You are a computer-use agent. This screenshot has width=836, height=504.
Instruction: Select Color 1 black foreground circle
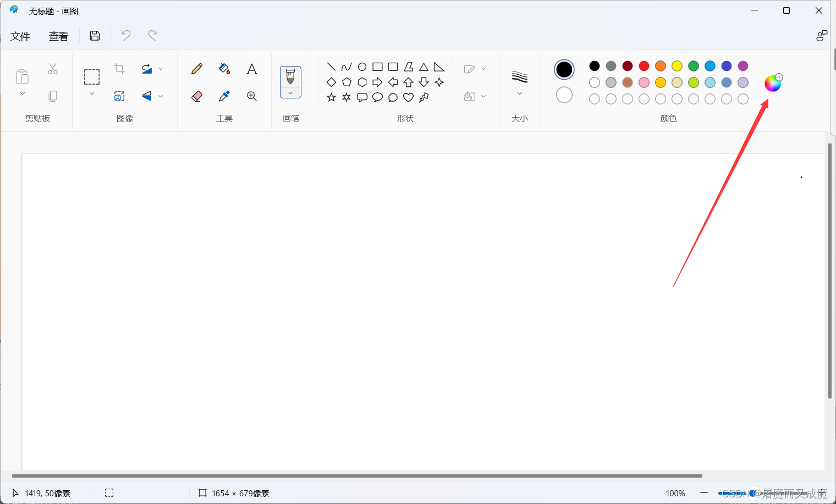564,69
